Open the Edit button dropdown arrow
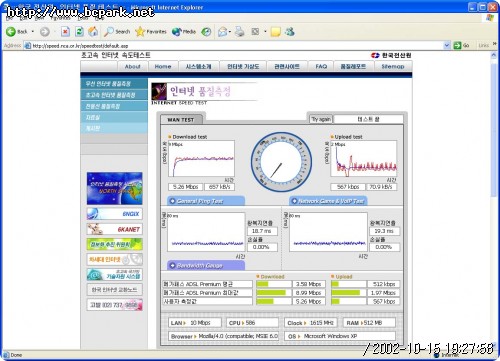The image size is (500, 361). pyautogui.click(x=265, y=32)
